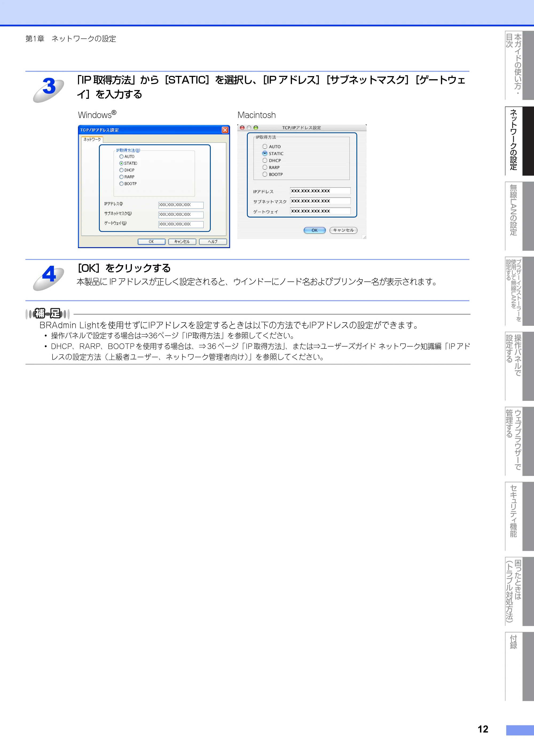Select DHCP radio in Windows dialog

[121, 170]
